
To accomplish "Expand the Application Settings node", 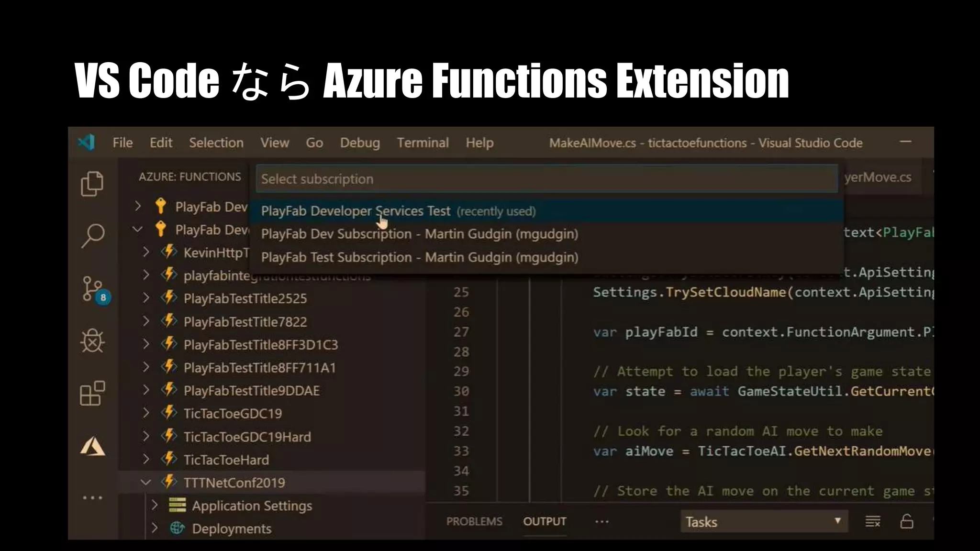I will point(154,505).
